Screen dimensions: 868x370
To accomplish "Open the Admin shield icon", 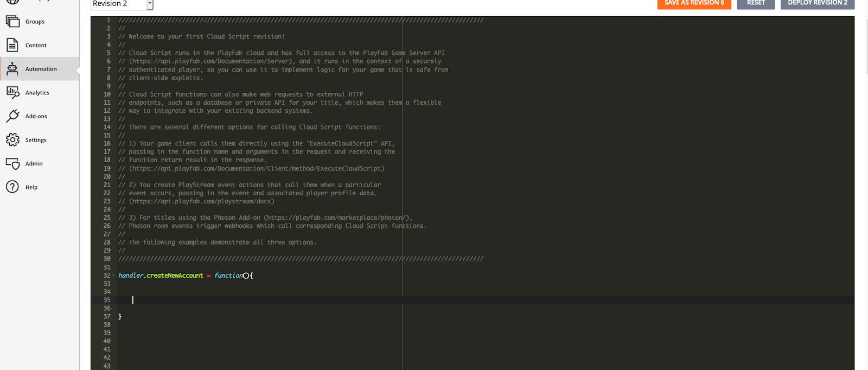I will tap(12, 163).
